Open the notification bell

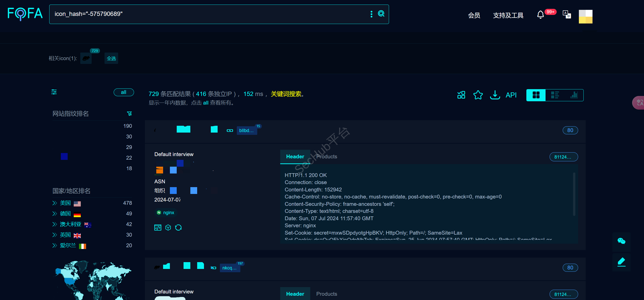tap(540, 15)
